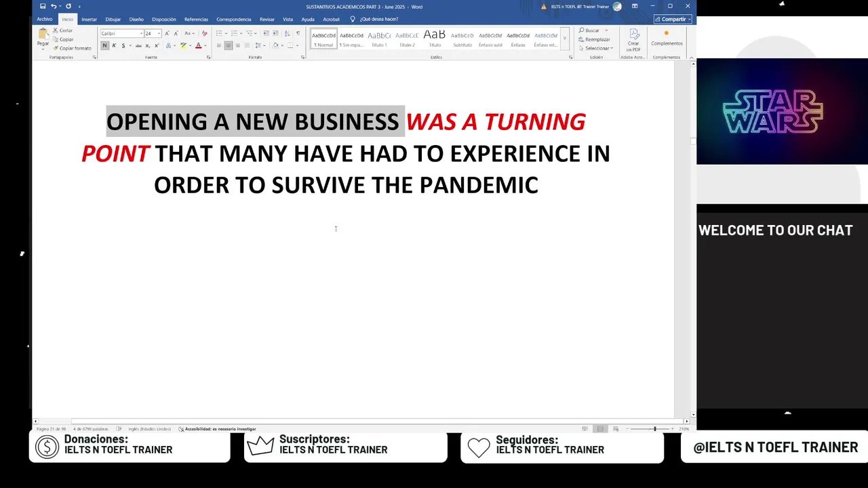The image size is (868, 488).
Task: Switch to the Insertar tab
Action: (x=89, y=19)
